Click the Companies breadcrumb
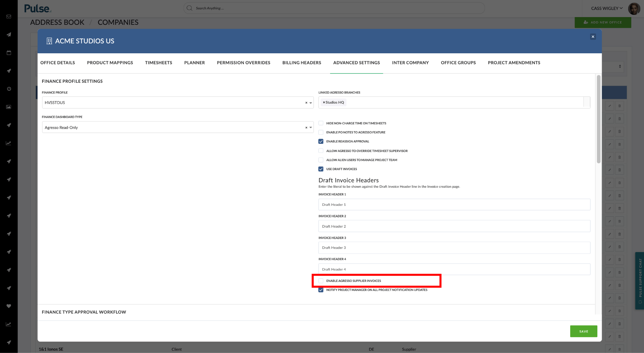This screenshot has height=353, width=644. coord(118,22)
